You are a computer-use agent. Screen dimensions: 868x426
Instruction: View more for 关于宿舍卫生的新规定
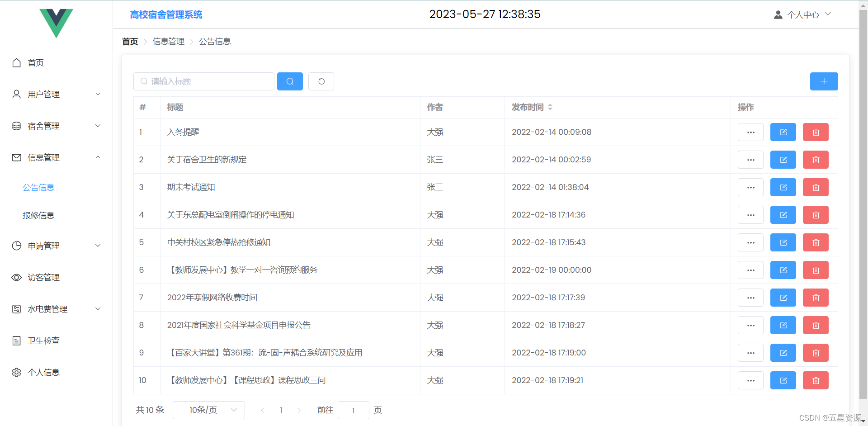pyautogui.click(x=750, y=160)
